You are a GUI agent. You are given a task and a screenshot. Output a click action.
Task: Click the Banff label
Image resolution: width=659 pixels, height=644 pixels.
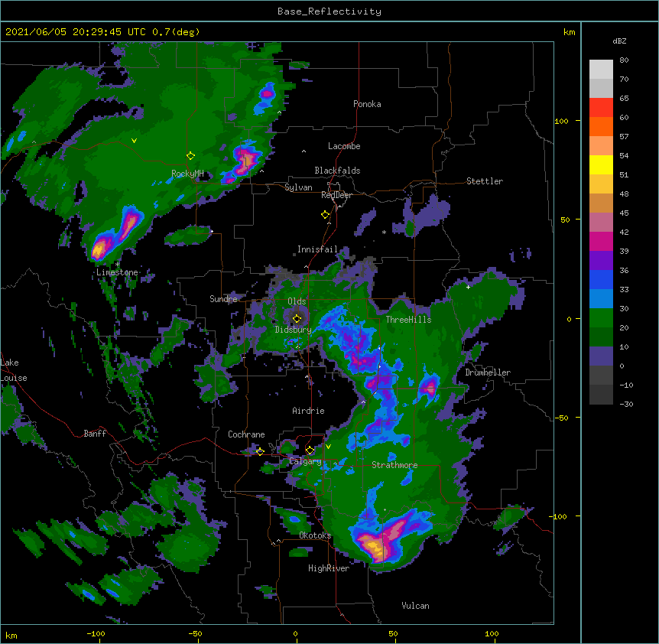[x=95, y=434]
